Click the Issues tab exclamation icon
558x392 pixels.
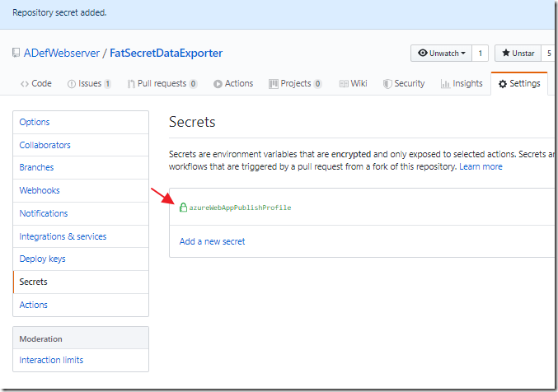(72, 84)
